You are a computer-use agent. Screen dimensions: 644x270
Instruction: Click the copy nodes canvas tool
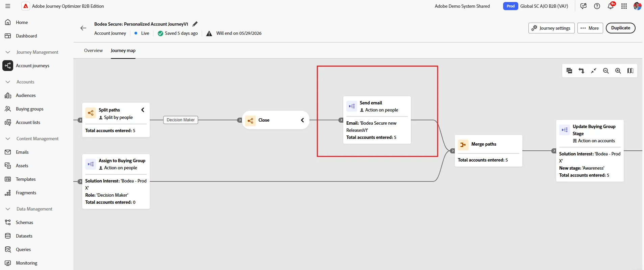[569, 71]
